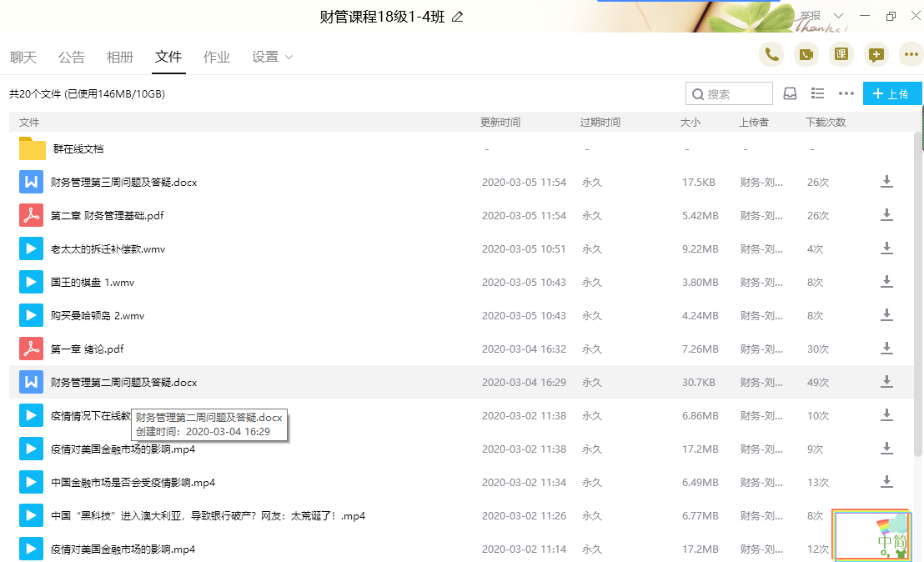Select file name 国王的棋盘 1.wmv
This screenshot has width=924, height=562.
(x=93, y=282)
